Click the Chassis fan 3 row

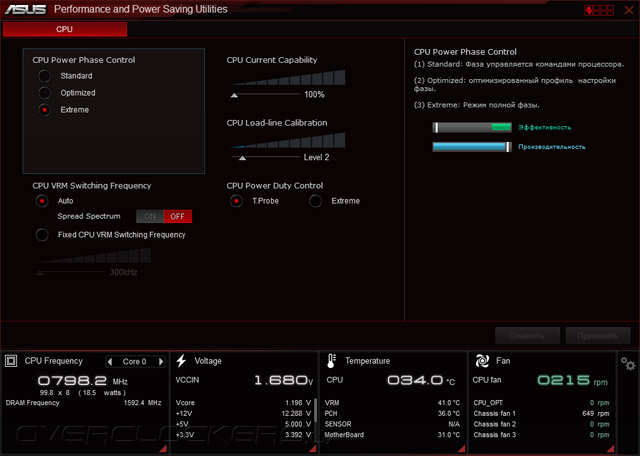point(541,435)
